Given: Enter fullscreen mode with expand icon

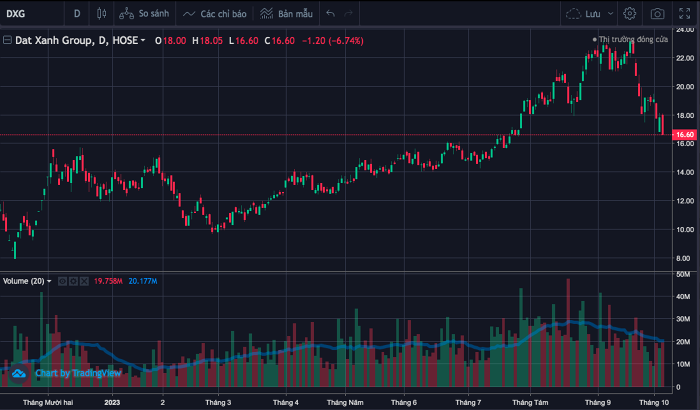Looking at the screenshot, I should (684, 14).
